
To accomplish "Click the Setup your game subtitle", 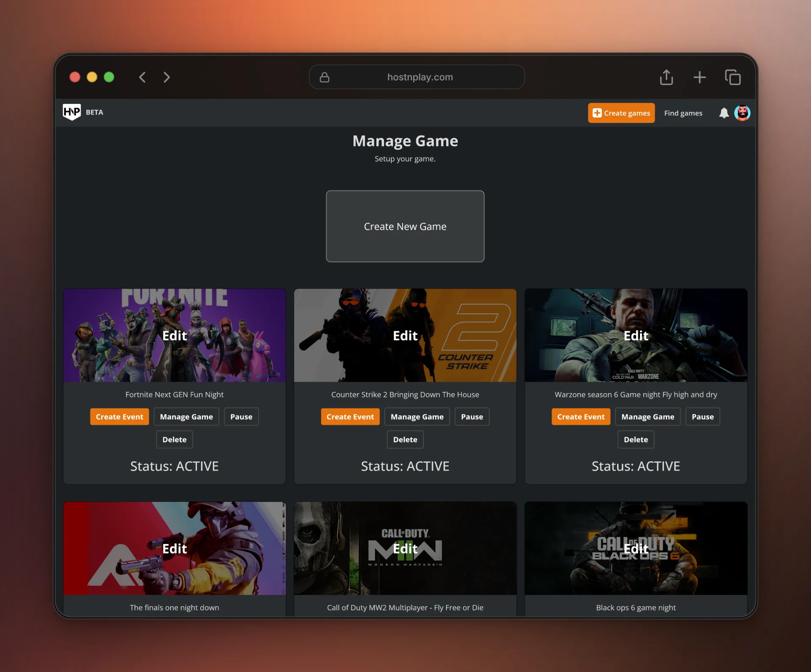I will click(x=405, y=159).
